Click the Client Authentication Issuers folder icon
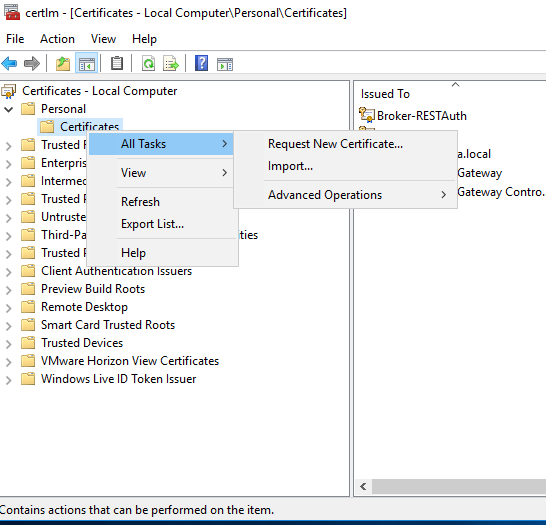The width and height of the screenshot is (546, 525). (28, 271)
